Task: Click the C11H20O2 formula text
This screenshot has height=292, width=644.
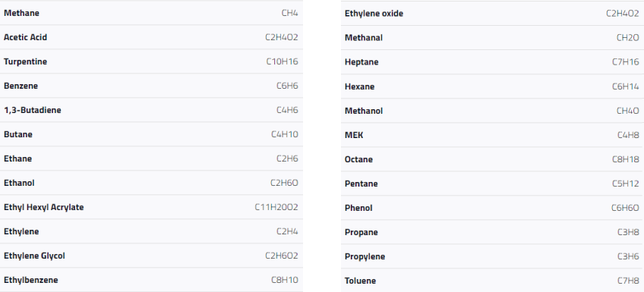Action: pos(277,207)
